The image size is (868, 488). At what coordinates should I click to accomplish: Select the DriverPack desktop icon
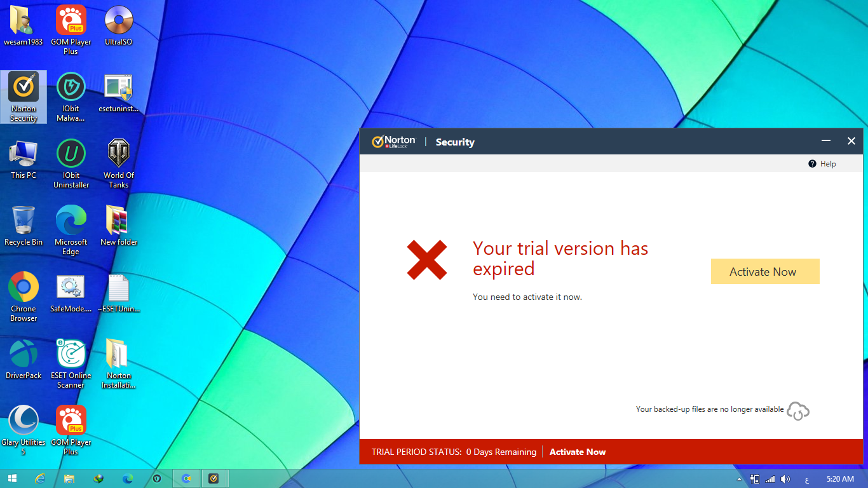point(24,359)
